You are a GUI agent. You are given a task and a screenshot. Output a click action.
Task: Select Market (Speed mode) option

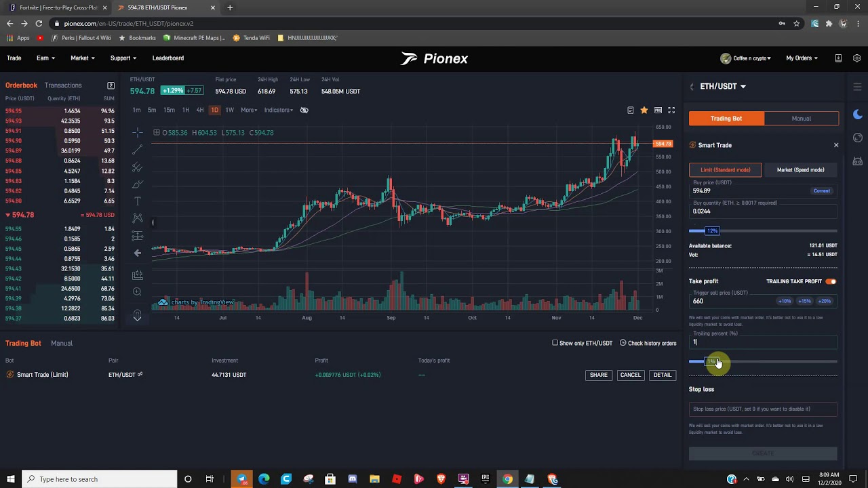[x=800, y=170]
